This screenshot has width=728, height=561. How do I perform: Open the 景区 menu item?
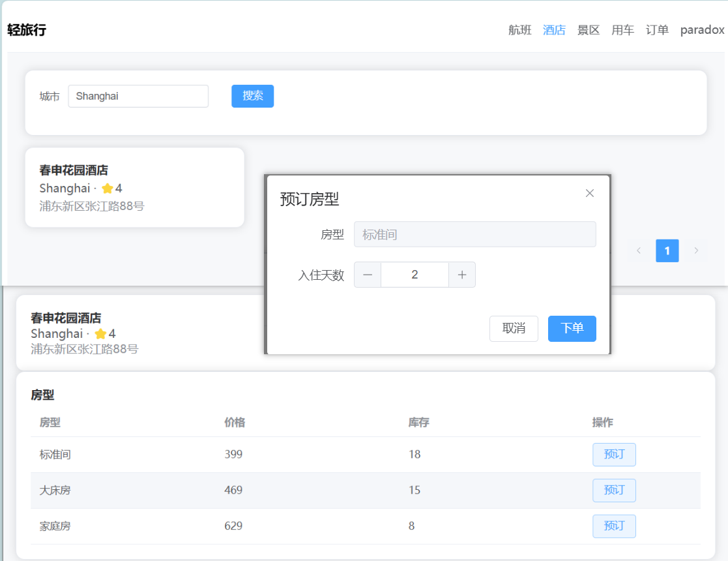click(x=589, y=30)
